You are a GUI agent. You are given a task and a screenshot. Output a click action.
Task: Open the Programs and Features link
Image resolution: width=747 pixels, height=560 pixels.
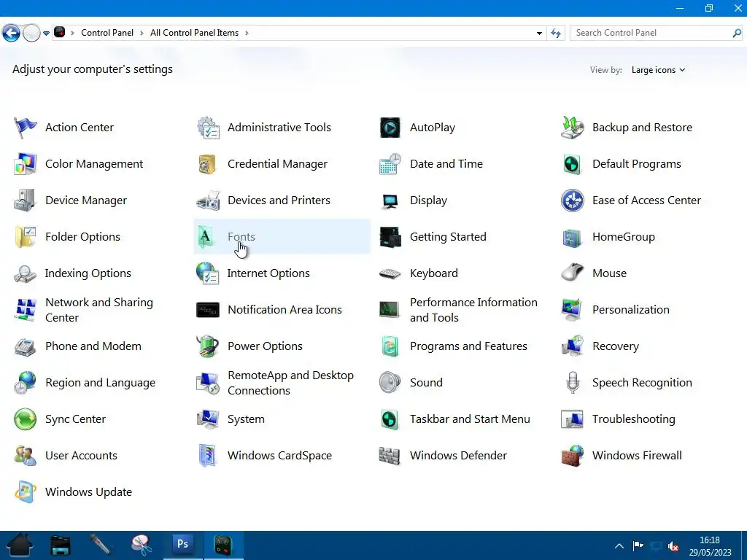pos(468,346)
